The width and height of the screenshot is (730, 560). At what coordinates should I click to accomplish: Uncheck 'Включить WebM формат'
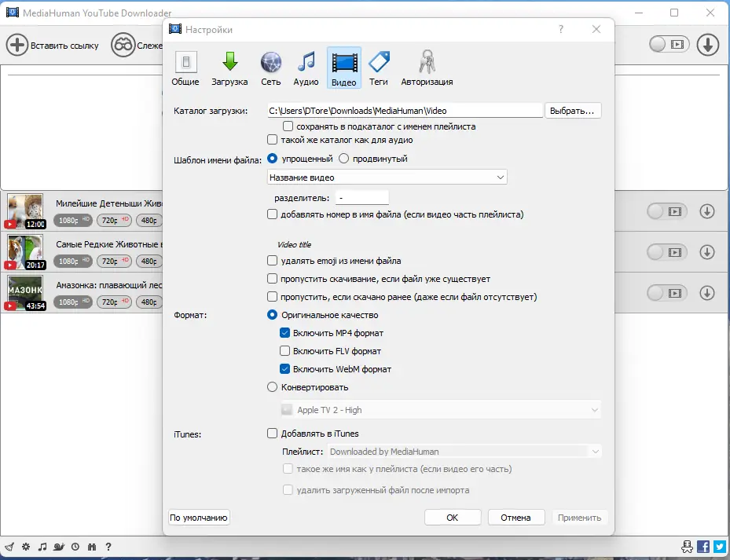point(285,369)
